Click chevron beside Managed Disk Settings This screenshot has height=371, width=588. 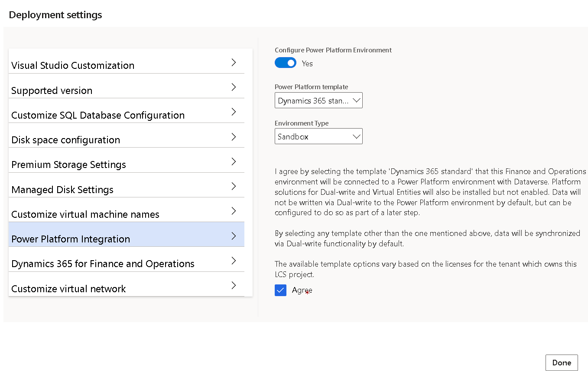[x=234, y=186]
